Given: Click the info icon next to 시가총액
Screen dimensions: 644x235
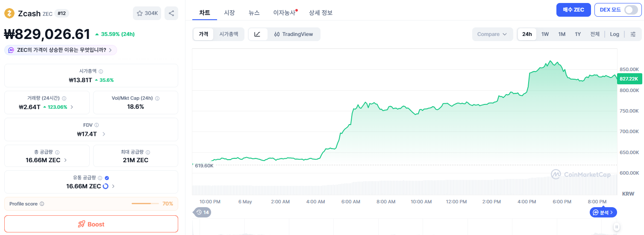Looking at the screenshot, I should click(x=101, y=71).
